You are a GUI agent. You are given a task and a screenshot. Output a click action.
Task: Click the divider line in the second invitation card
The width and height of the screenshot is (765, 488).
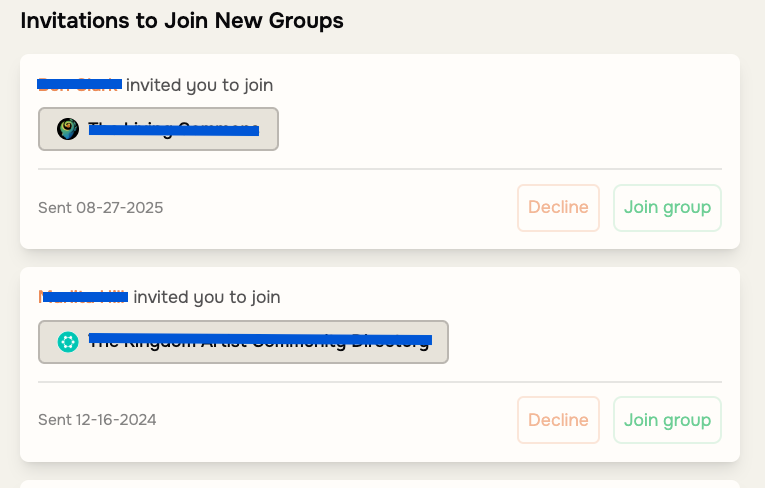[x=380, y=382]
